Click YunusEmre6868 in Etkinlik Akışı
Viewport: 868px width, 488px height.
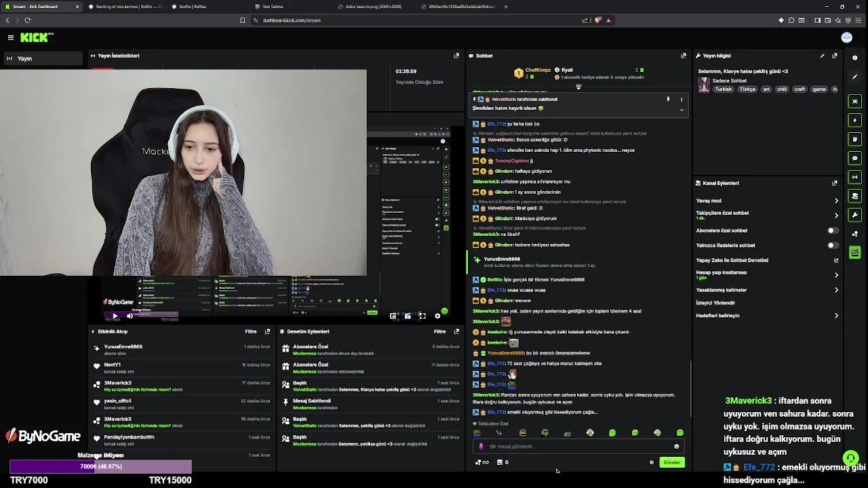pyautogui.click(x=123, y=347)
